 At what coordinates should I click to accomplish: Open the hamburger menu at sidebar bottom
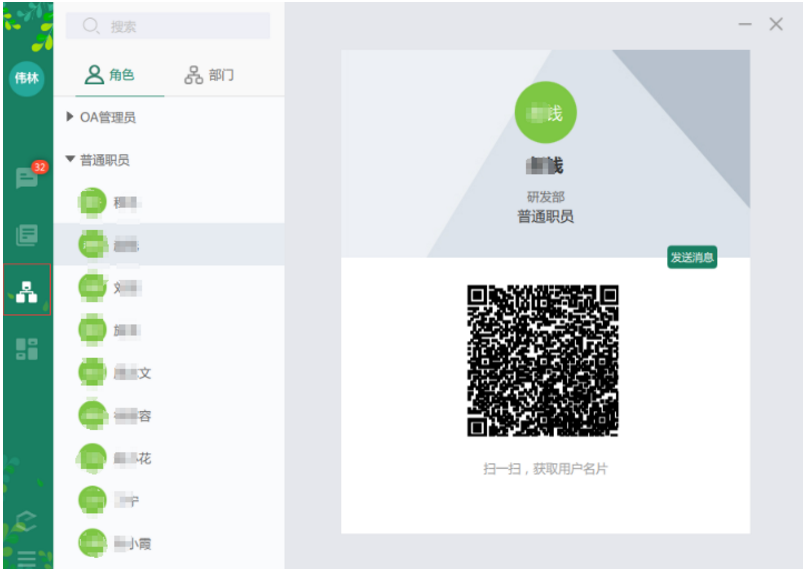(27, 558)
